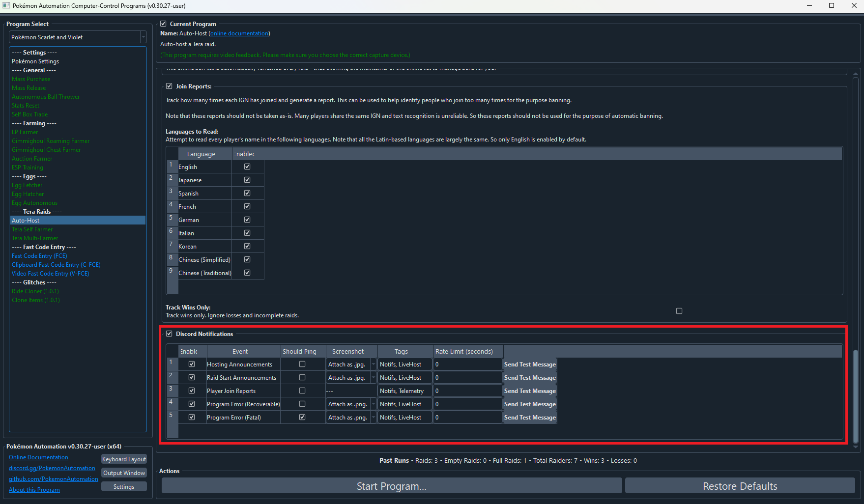Disable Japanese language reading

coord(247,180)
